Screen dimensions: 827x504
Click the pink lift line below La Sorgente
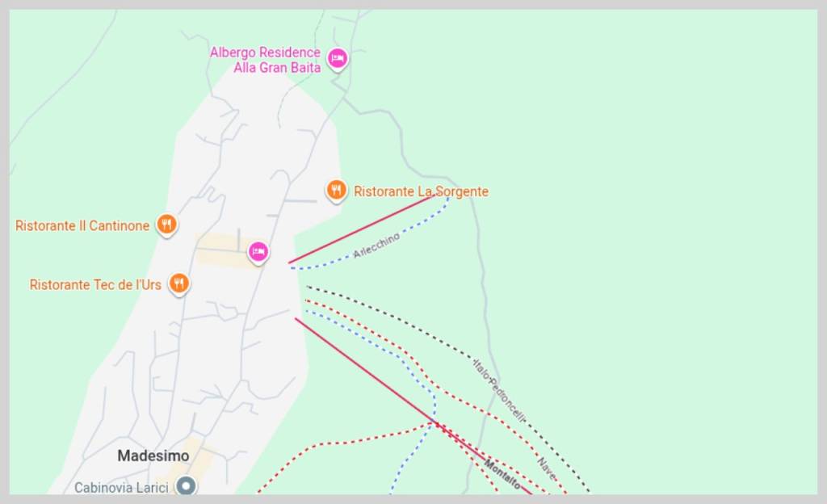[x=359, y=229]
